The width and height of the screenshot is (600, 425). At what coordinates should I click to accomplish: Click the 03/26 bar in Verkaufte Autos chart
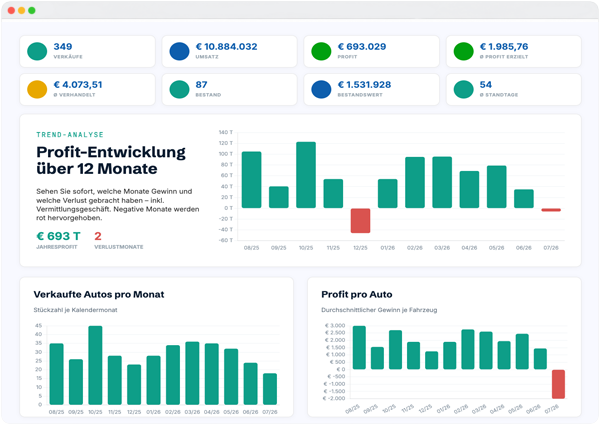click(x=192, y=373)
